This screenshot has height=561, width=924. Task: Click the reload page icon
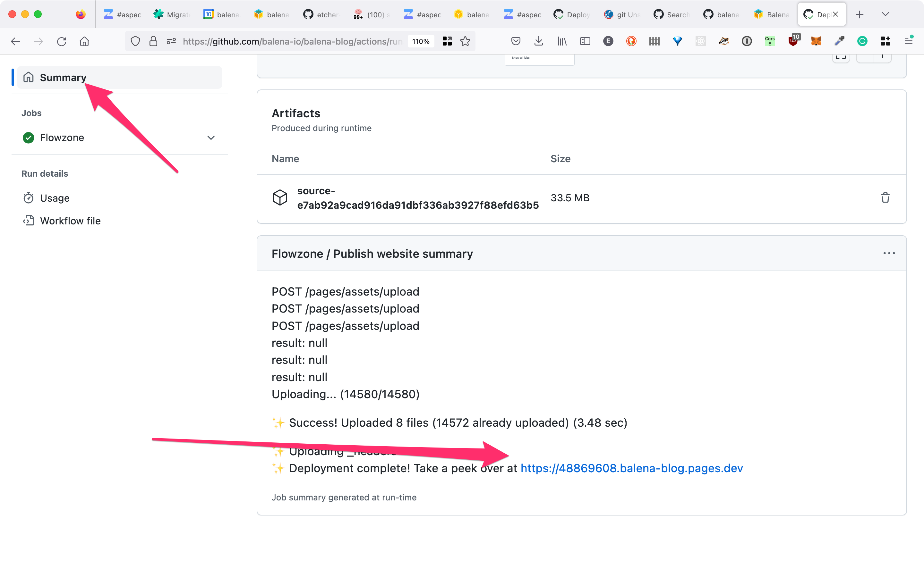pyautogui.click(x=62, y=41)
